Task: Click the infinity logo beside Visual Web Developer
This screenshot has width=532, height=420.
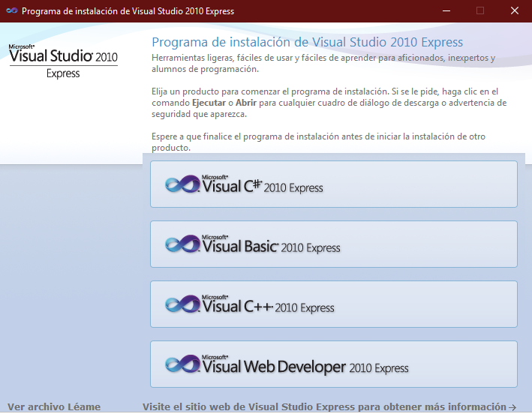Action: 182,364
